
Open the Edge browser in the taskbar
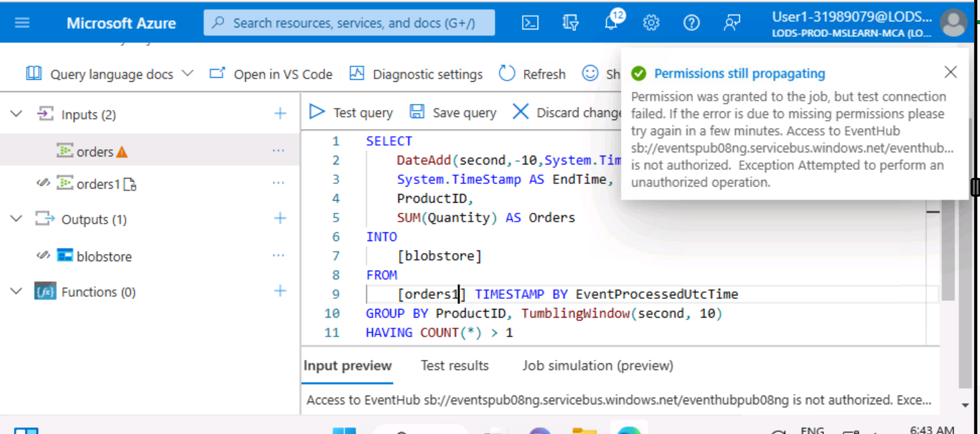point(629,431)
